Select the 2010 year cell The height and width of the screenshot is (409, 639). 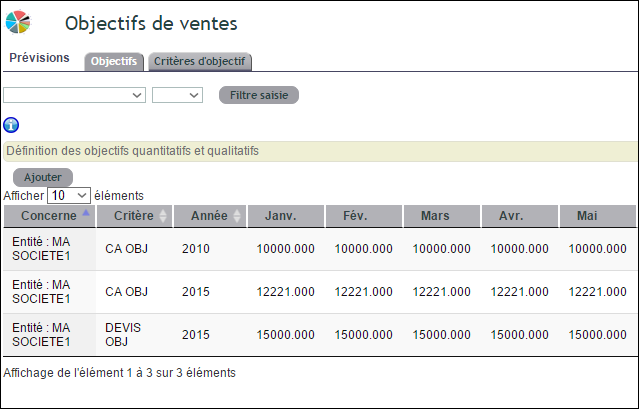coord(196,249)
